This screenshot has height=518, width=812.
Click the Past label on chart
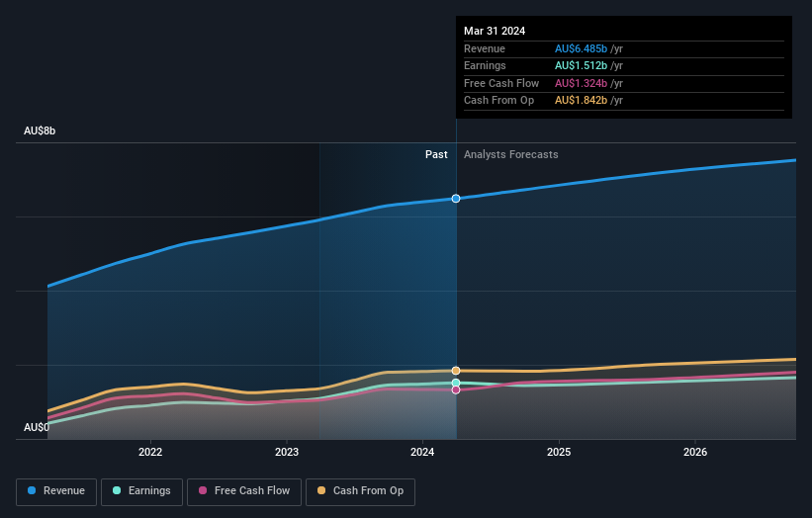point(436,155)
